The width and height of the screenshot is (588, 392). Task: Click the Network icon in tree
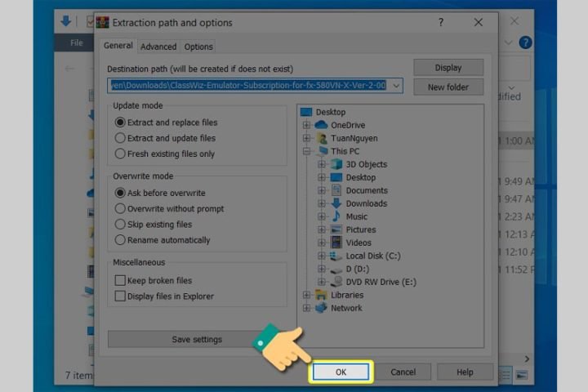pos(321,308)
